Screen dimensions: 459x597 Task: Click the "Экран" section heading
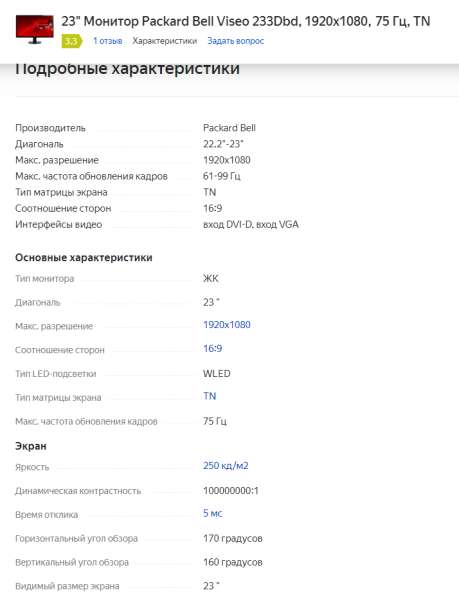tap(31, 446)
